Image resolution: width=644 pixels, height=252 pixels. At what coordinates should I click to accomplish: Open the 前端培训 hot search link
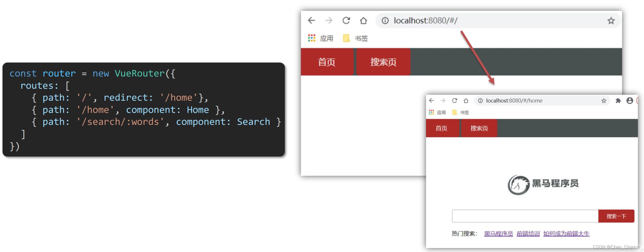pyautogui.click(x=528, y=234)
